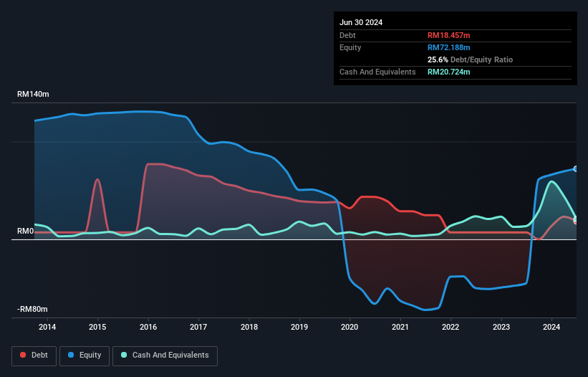Select the Equity endpoint marker on chart
588x377 pixels.
click(x=576, y=169)
